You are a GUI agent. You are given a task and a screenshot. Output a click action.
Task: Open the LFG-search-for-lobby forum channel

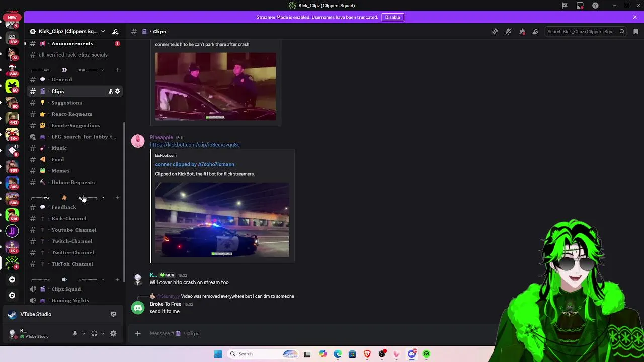click(74, 137)
